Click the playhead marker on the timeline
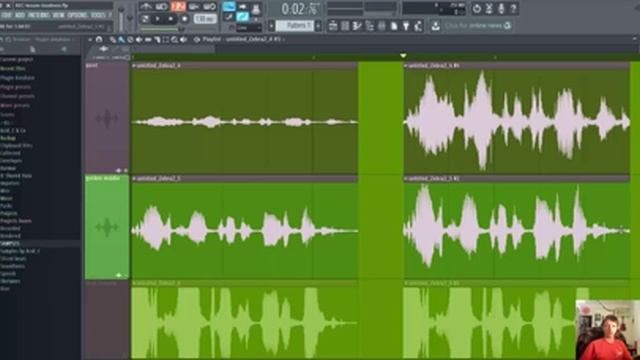Viewport: 640px width, 360px height. 403,56
